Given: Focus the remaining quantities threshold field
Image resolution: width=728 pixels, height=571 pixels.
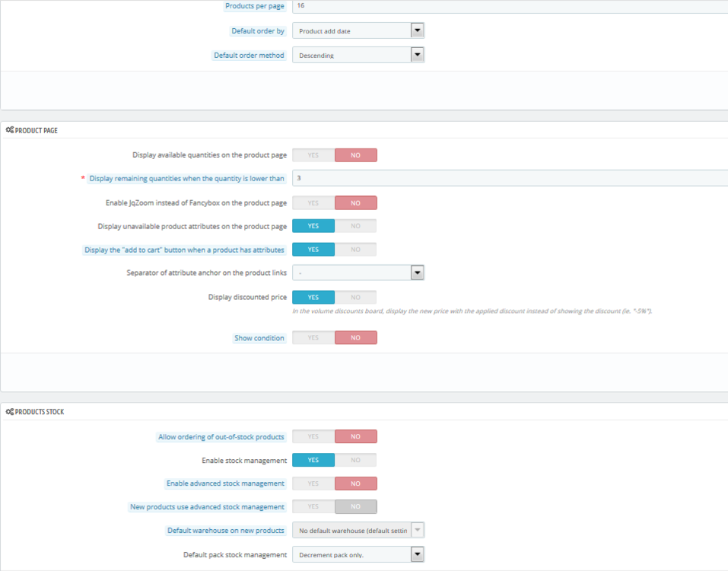Looking at the screenshot, I should click(x=508, y=178).
